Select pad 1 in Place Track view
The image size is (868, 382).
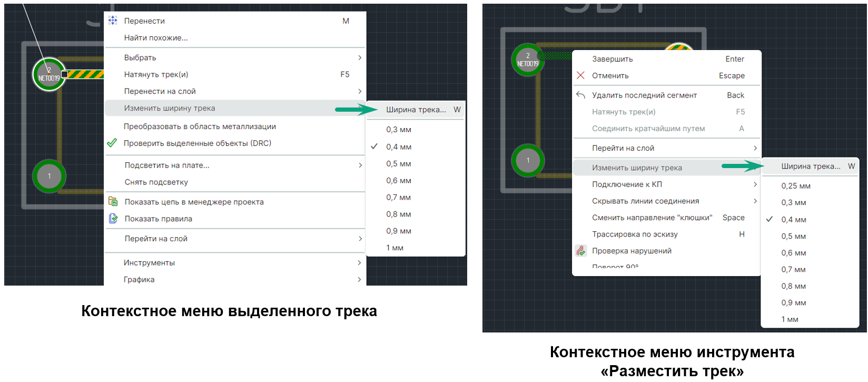pyautogui.click(x=528, y=160)
